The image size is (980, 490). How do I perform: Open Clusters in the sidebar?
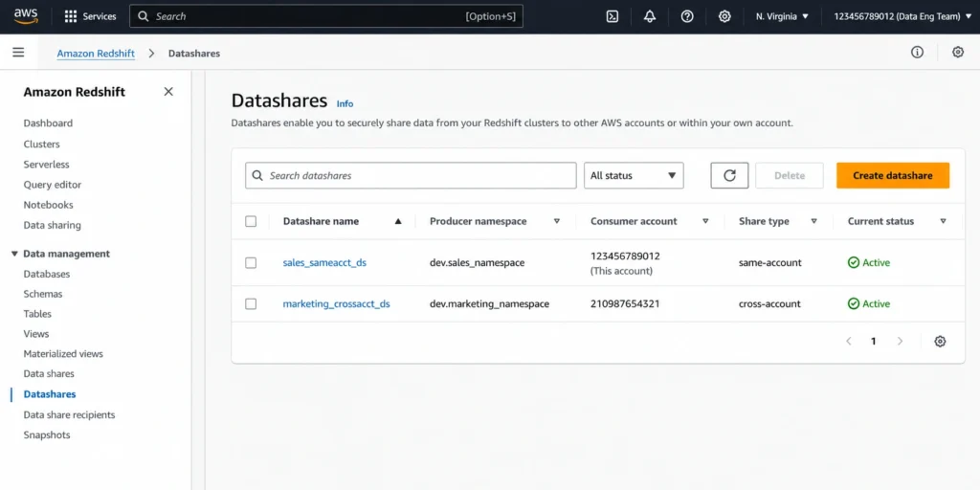pos(42,144)
